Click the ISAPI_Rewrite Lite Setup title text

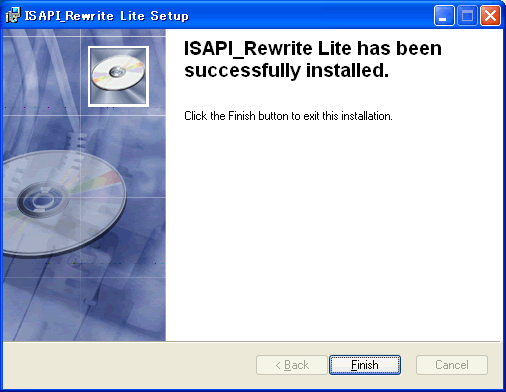pyautogui.click(x=107, y=16)
